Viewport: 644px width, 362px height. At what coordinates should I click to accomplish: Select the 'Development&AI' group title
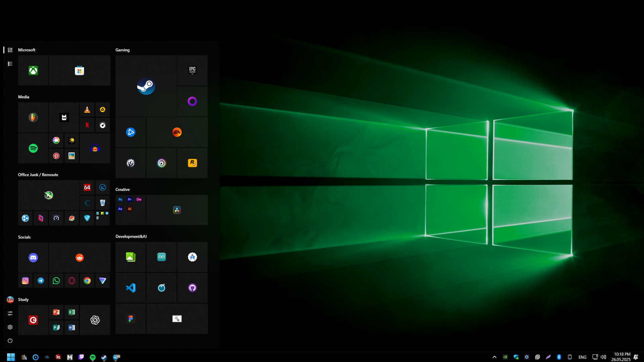point(131,237)
